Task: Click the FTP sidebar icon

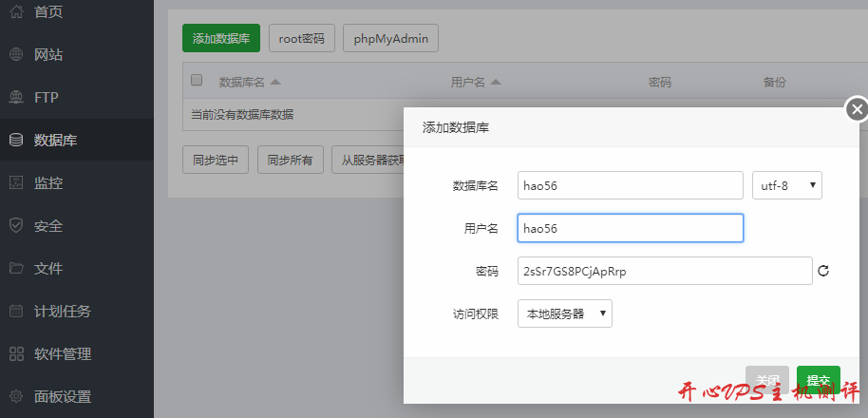Action: tap(16, 98)
